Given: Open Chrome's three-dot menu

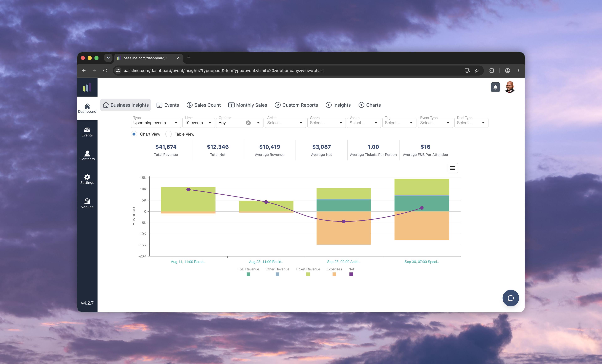Looking at the screenshot, I should click(518, 71).
